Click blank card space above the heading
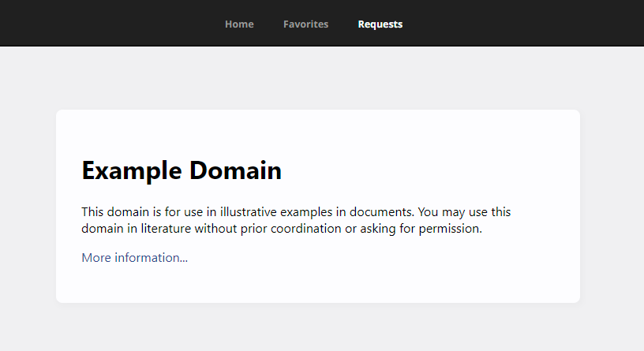 (x=316, y=130)
